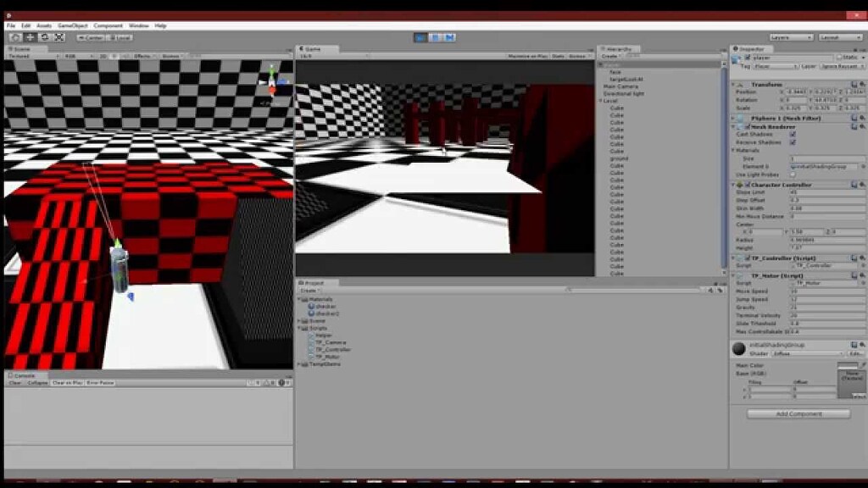This screenshot has width=868, height=488.
Task: Uncheck Receive Shadows on the Mesh Renderer
Action: coord(794,141)
